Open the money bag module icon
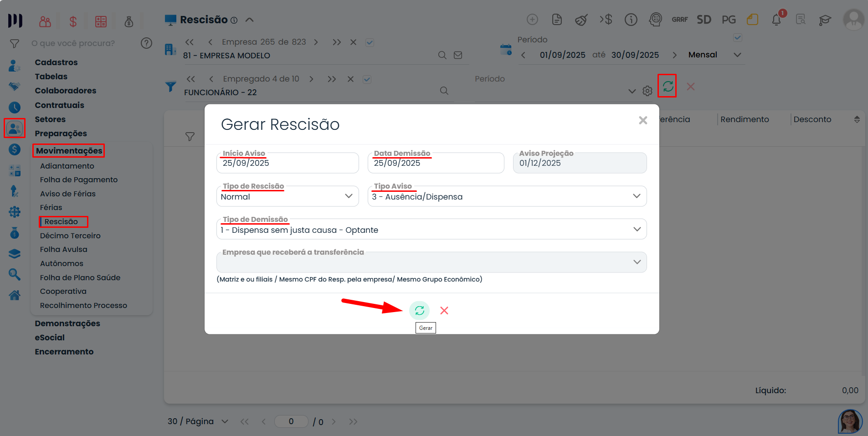Viewport: 868px width, 436px height. point(129,21)
